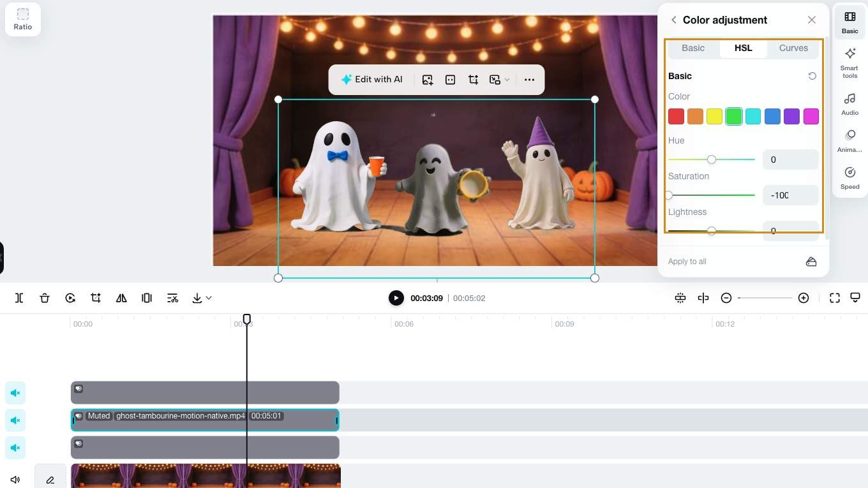Open the Audio panel in sidebar

point(849,104)
